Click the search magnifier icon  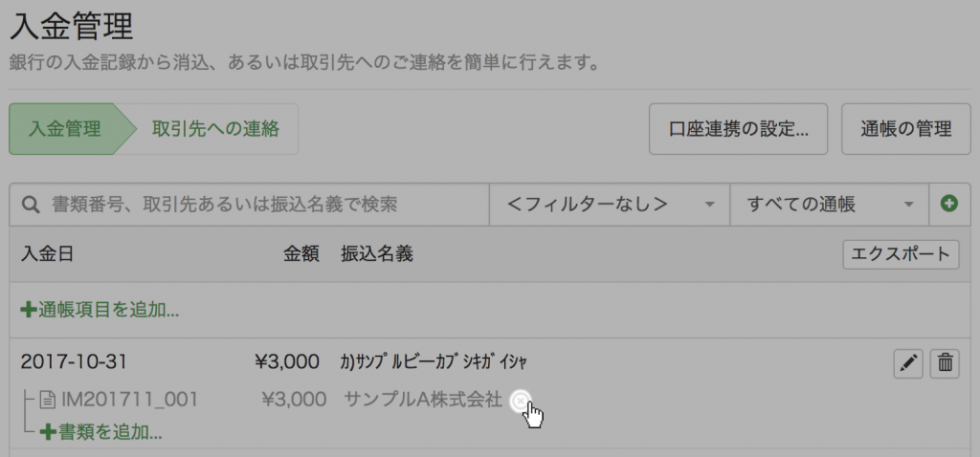pos(31,205)
